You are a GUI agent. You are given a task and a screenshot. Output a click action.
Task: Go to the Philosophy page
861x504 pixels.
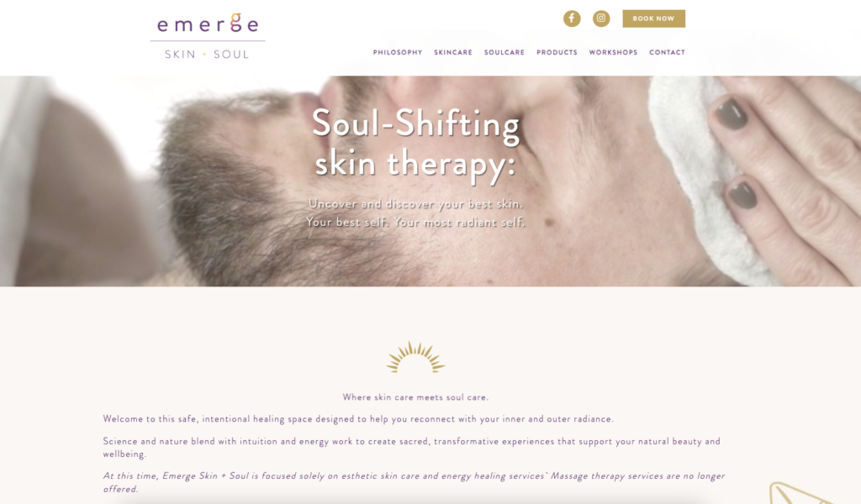tap(398, 53)
